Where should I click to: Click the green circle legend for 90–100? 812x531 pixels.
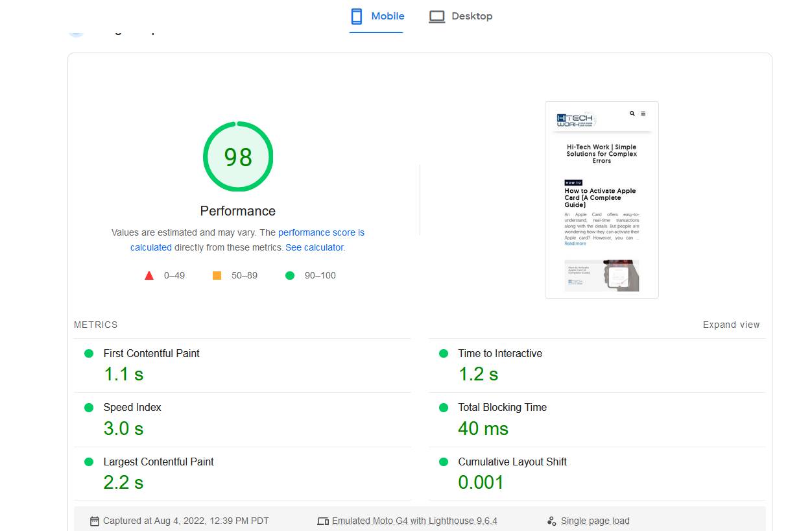(x=290, y=275)
